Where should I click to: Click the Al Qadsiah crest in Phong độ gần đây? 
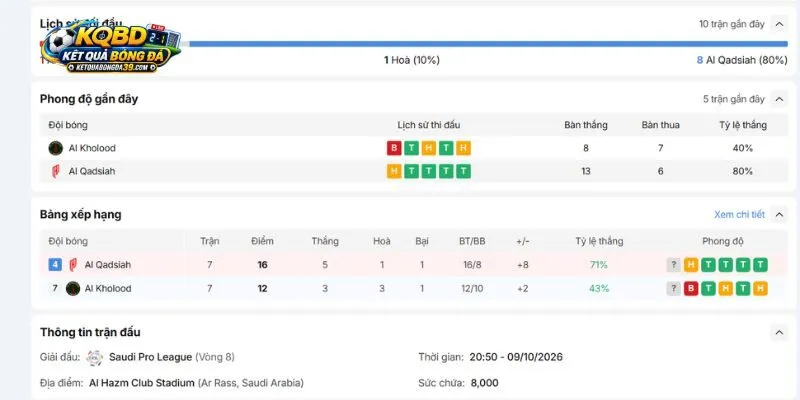click(x=56, y=171)
